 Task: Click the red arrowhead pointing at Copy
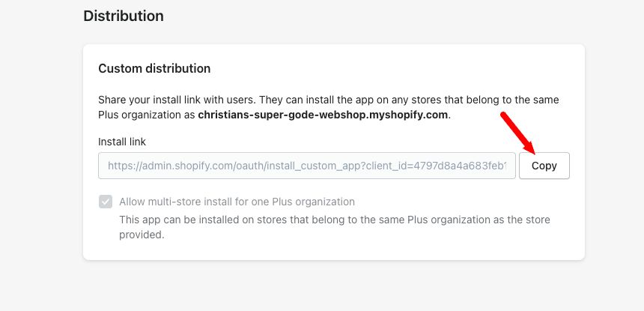pos(531,148)
